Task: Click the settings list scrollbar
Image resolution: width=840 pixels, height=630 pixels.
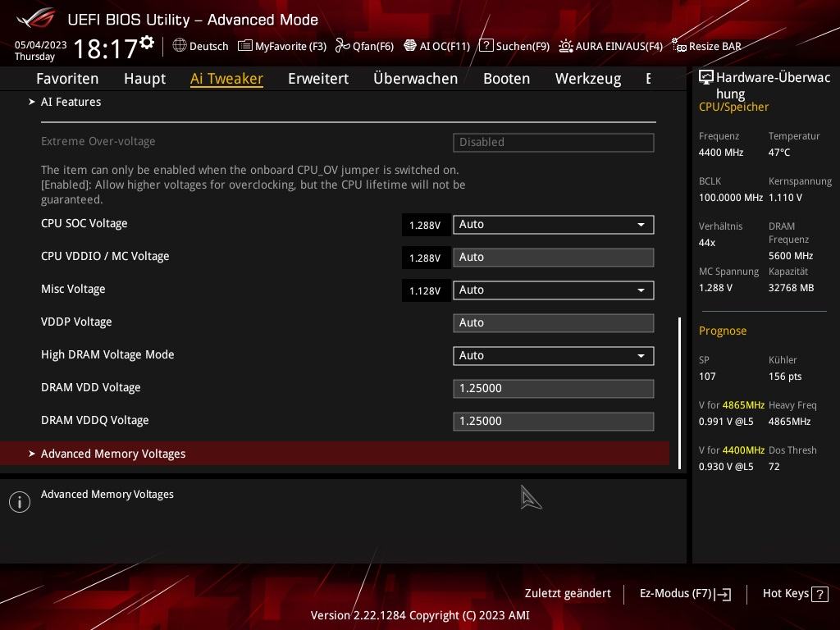Action: click(x=680, y=393)
